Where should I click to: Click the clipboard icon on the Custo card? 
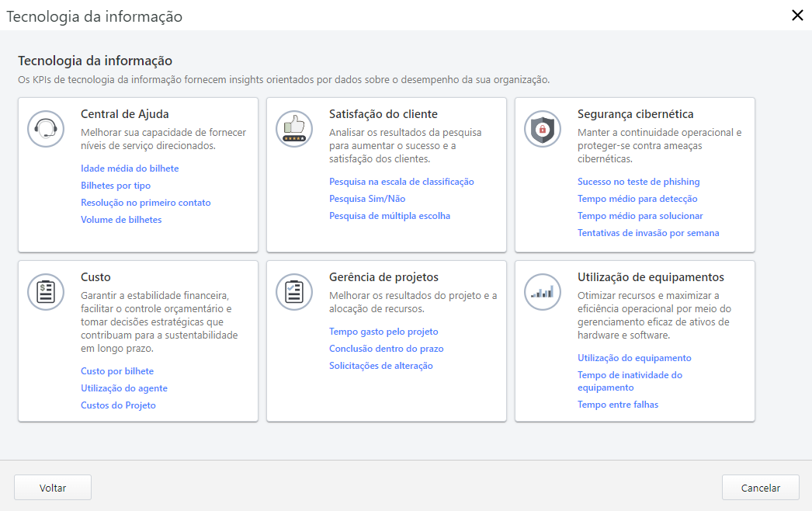point(46,292)
